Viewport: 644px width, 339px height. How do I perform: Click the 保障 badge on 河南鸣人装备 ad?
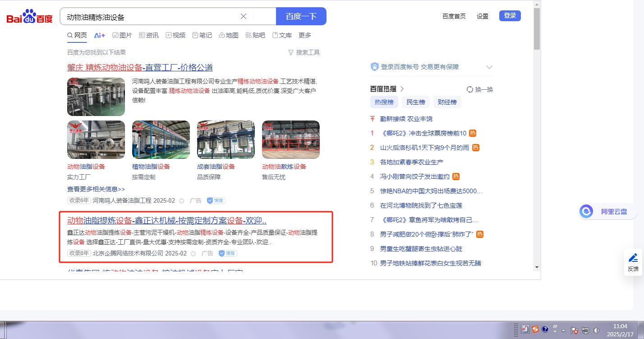click(x=216, y=200)
